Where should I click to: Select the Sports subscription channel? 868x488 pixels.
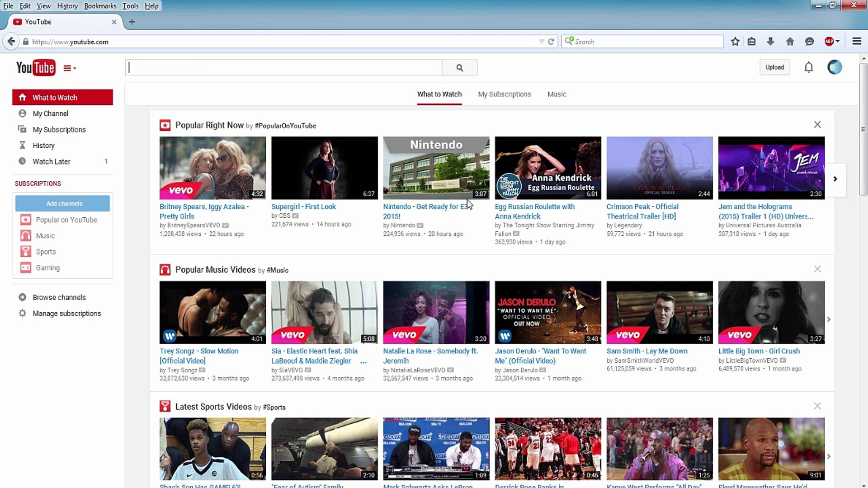coord(45,252)
